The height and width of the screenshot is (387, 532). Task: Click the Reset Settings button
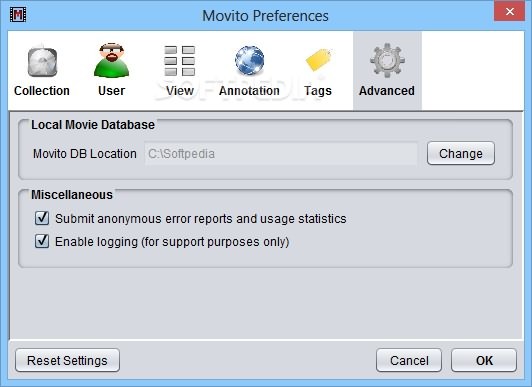tap(67, 360)
